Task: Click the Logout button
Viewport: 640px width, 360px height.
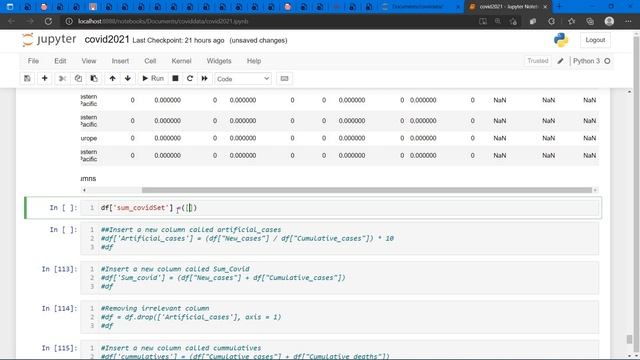Action: 595,40
